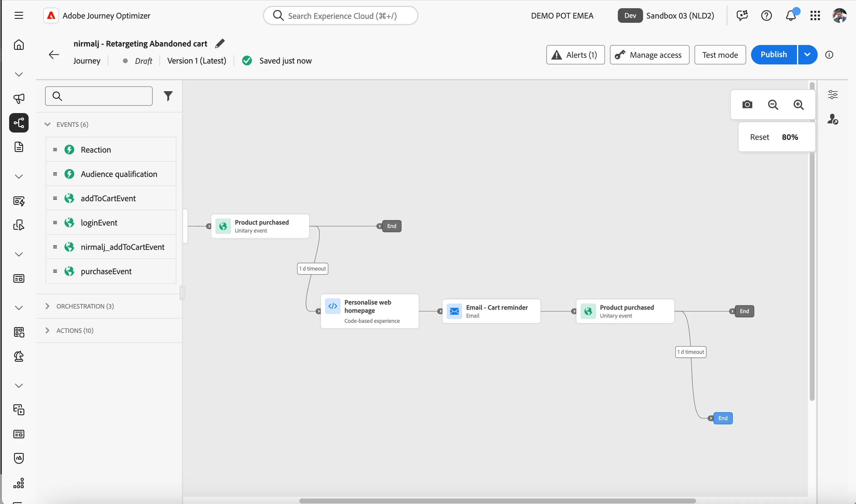Expand the ORCHESTRATION (3) section
Screen dimensions: 856x504
(47, 306)
